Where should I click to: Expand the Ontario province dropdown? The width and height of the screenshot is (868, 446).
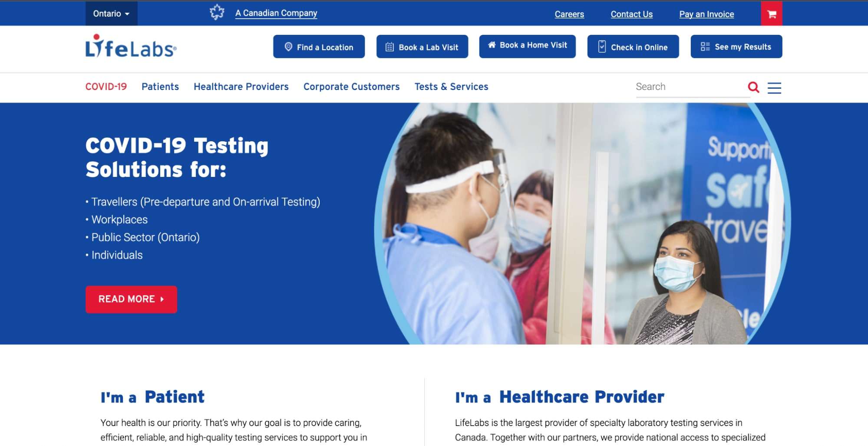pos(111,13)
